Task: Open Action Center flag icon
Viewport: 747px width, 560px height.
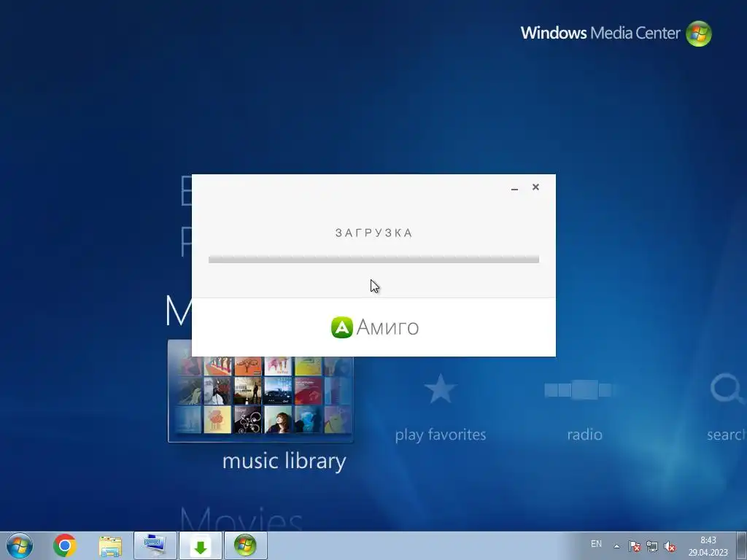Action: [634, 546]
